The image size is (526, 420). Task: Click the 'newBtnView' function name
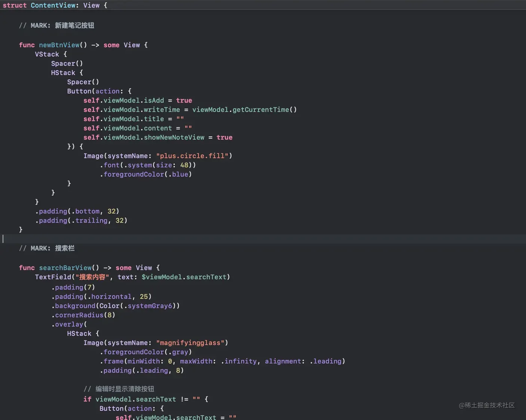pyautogui.click(x=59, y=45)
